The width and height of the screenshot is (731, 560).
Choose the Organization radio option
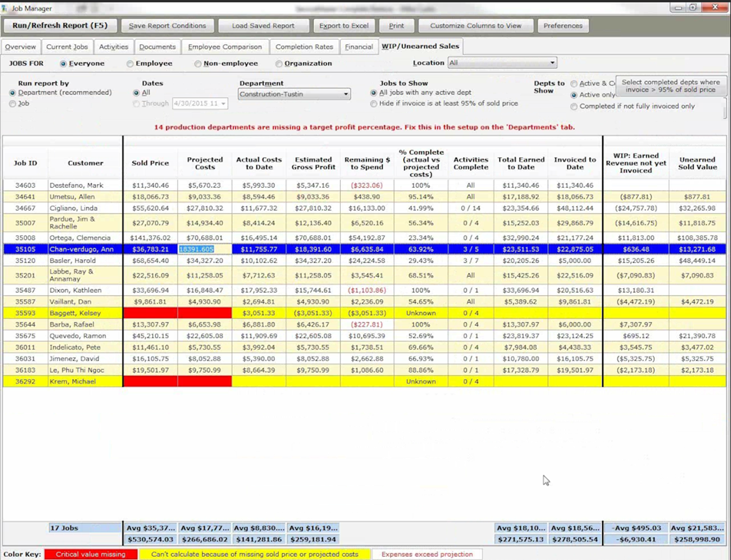coord(279,64)
